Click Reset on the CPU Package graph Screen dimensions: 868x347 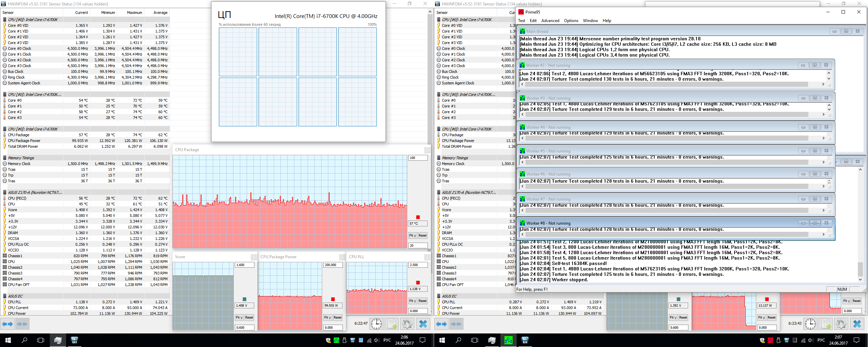click(x=422, y=236)
